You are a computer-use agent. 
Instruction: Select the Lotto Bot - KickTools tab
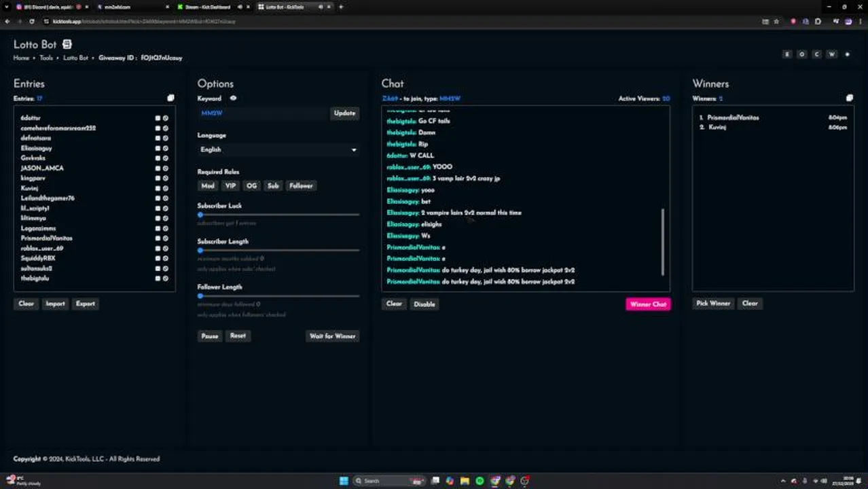[293, 7]
